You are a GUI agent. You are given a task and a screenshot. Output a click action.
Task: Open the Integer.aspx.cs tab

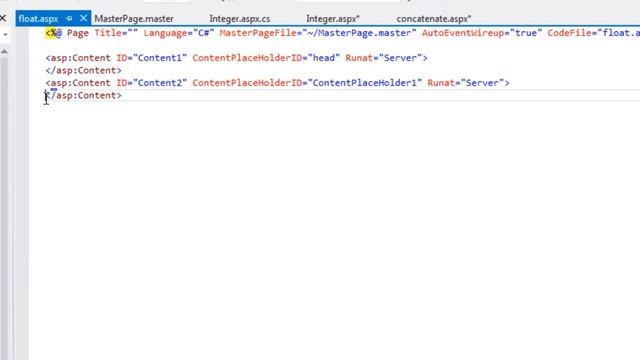click(240, 19)
